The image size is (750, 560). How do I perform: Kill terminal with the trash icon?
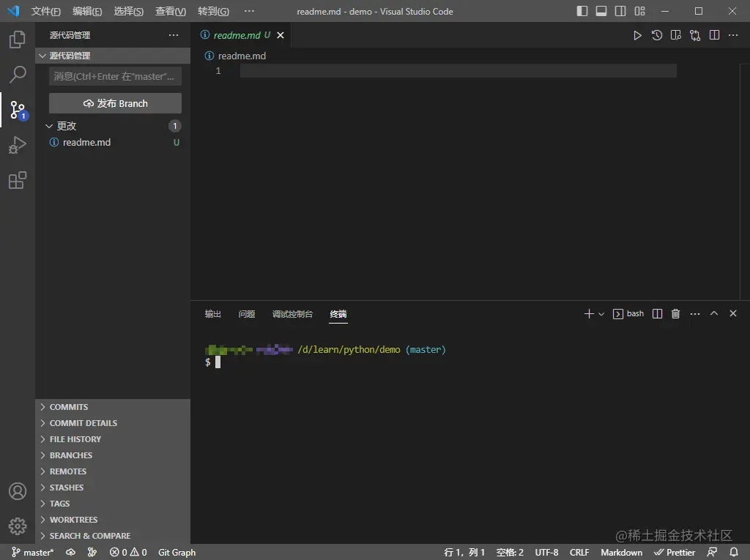(x=675, y=314)
